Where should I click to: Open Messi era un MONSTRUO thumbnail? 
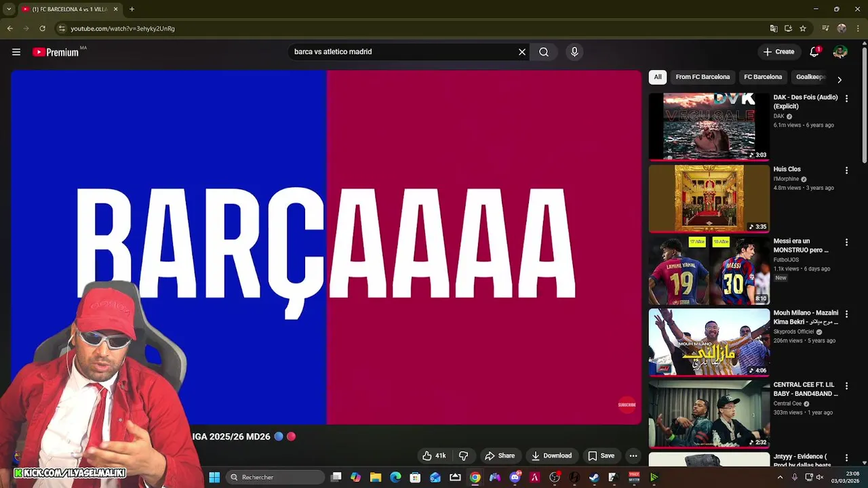(709, 270)
